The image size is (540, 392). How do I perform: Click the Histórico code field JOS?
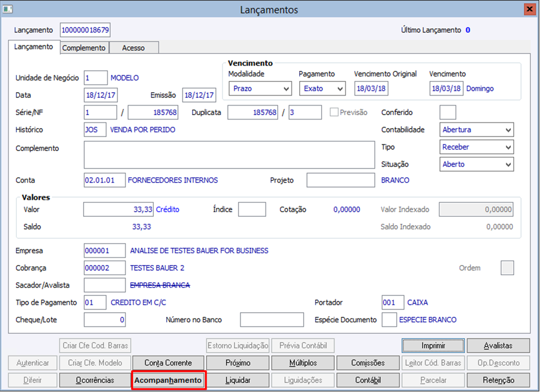click(95, 130)
